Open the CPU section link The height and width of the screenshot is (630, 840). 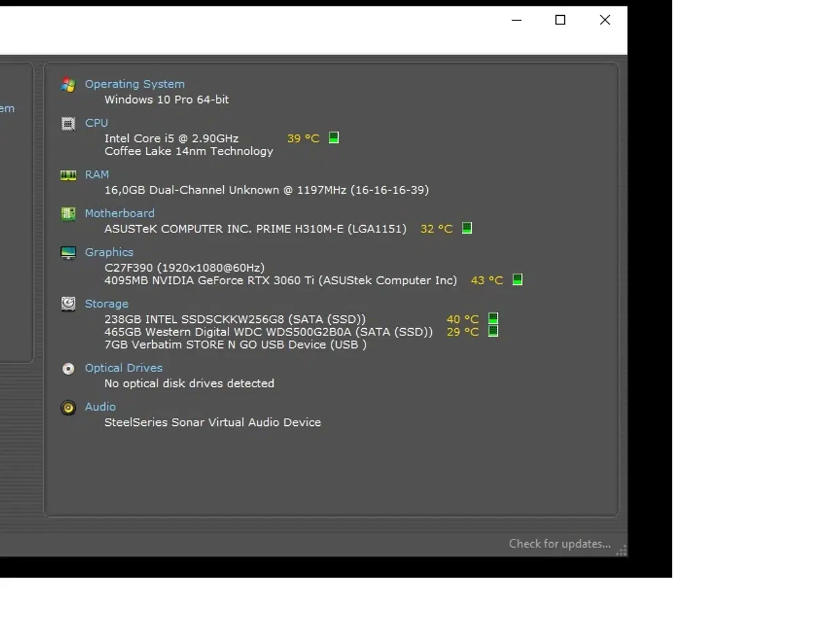click(96, 123)
